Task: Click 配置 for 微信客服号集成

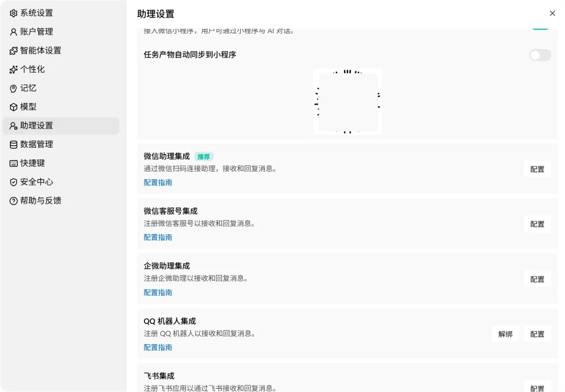Action: pos(537,224)
